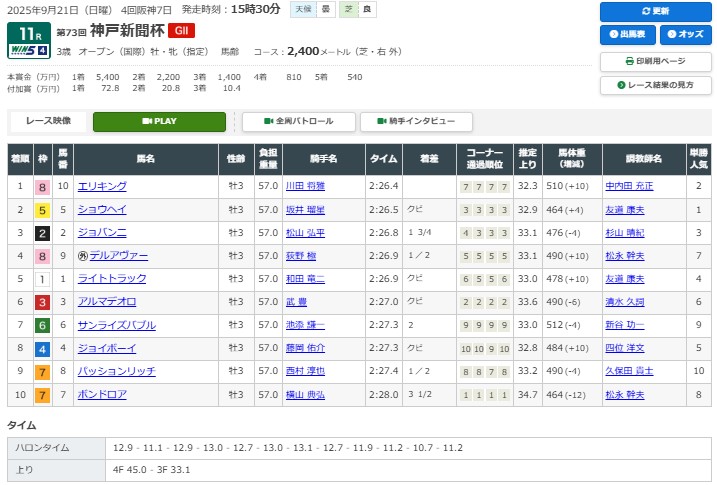
Task: Open horse エリキング details
Action: point(102,186)
